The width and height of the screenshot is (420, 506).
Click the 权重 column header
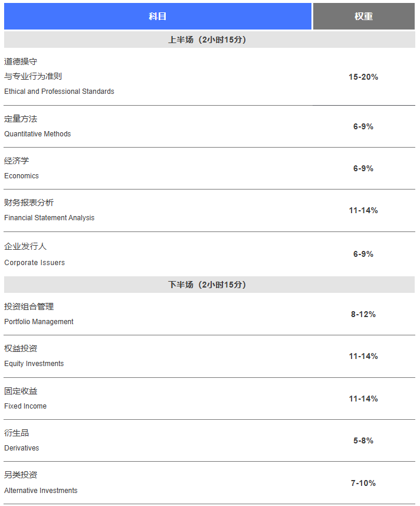(363, 17)
